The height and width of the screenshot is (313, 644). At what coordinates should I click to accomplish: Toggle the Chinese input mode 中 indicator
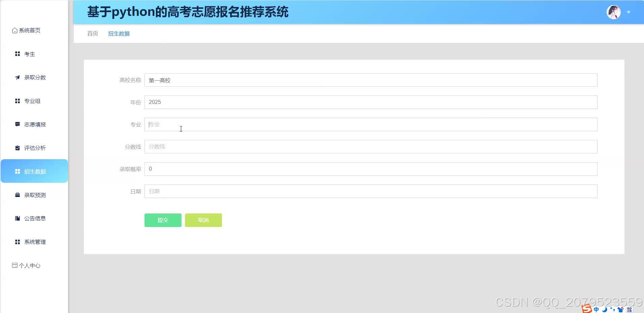coord(597,309)
